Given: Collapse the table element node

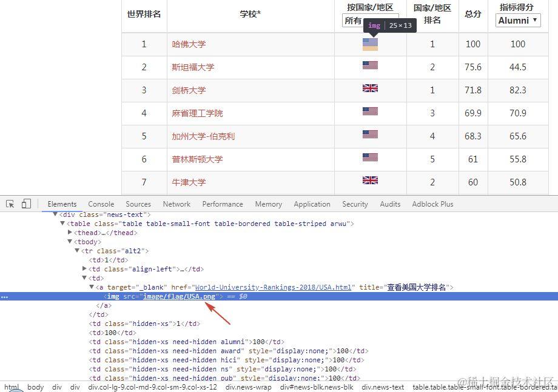Looking at the screenshot, I should coord(62,224).
